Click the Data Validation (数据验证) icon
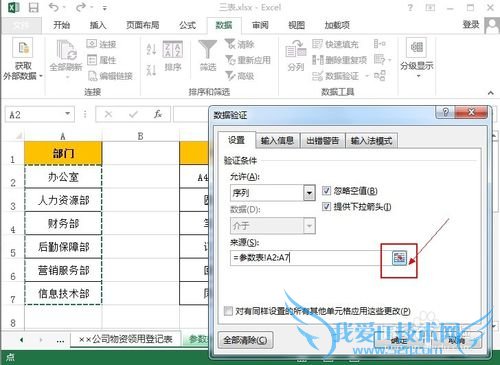 pos(317,76)
